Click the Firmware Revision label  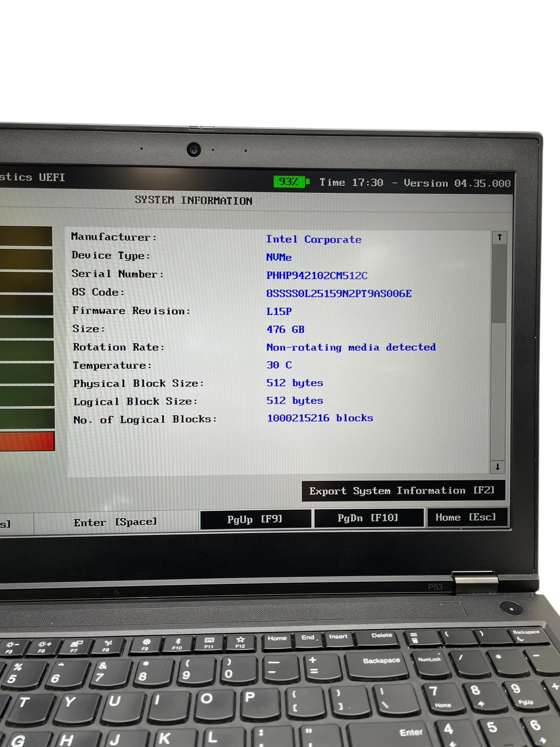pyautogui.click(x=131, y=311)
